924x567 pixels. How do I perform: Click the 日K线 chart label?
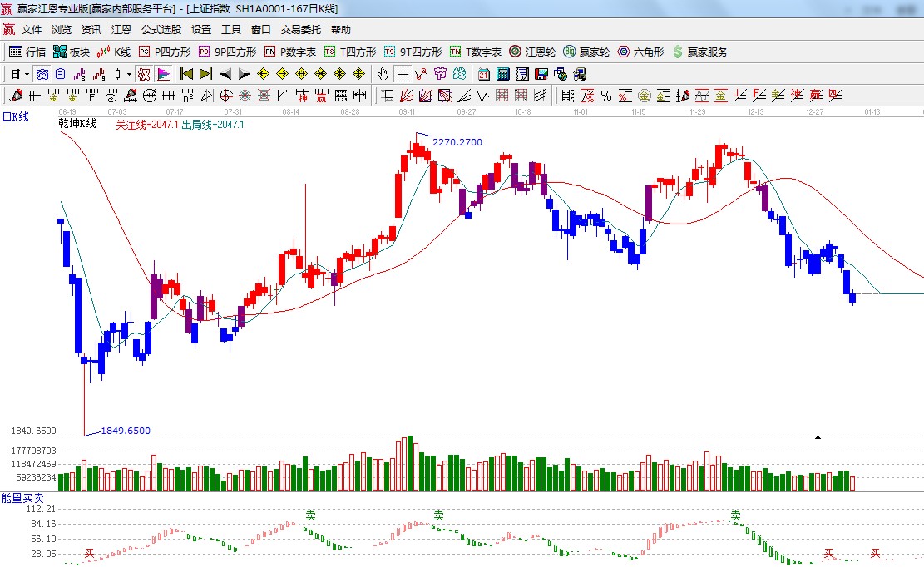15,117
